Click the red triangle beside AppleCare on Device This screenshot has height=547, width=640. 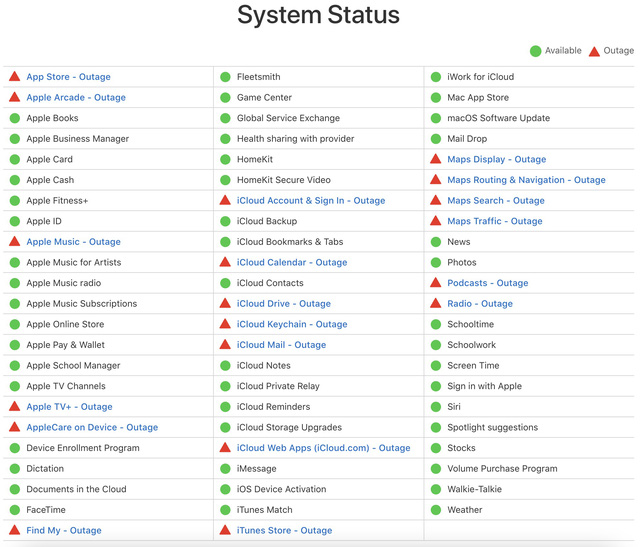tap(15, 427)
